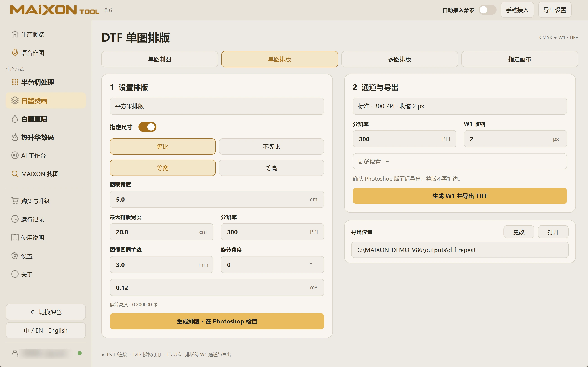Click the 8.6 version number
Screen dimensions: 588x367
[x=108, y=10]
